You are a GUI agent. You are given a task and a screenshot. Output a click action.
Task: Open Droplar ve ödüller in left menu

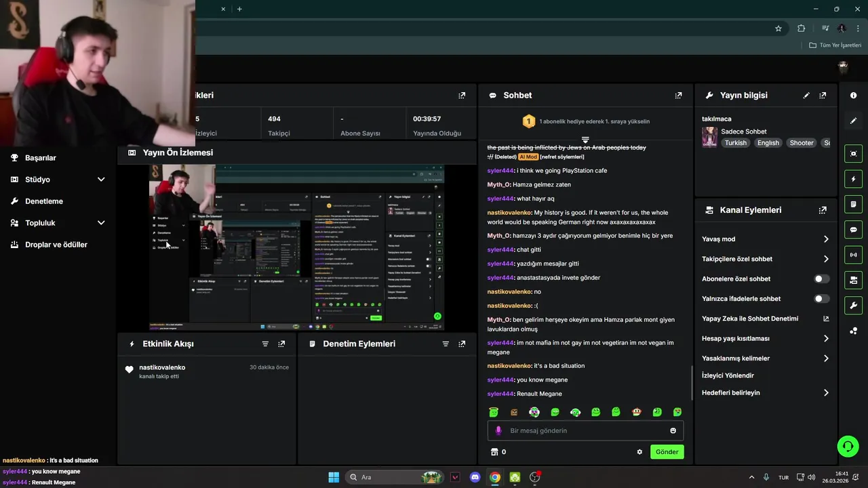[x=56, y=245]
